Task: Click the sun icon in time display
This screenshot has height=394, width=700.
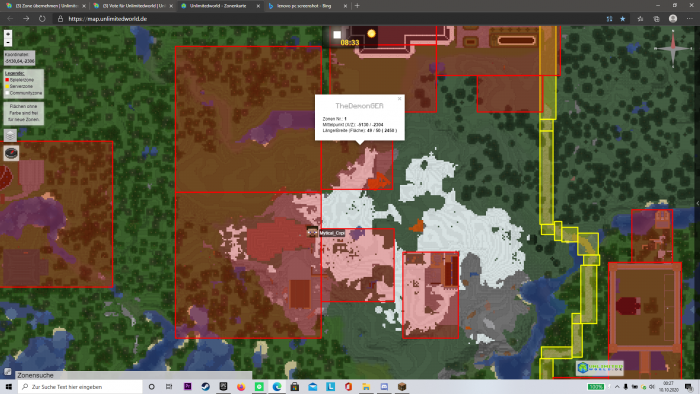Action: (x=371, y=33)
